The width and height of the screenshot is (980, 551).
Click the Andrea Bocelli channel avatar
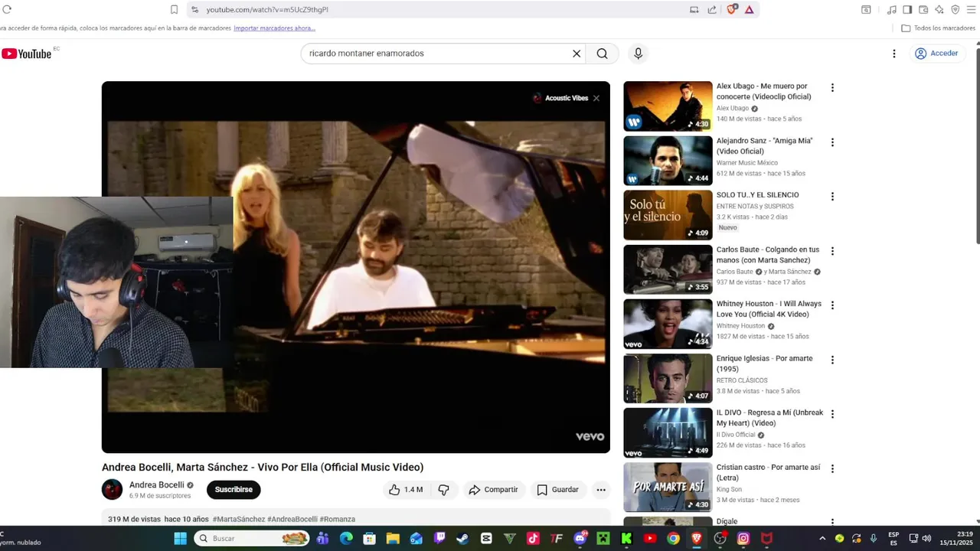click(112, 489)
